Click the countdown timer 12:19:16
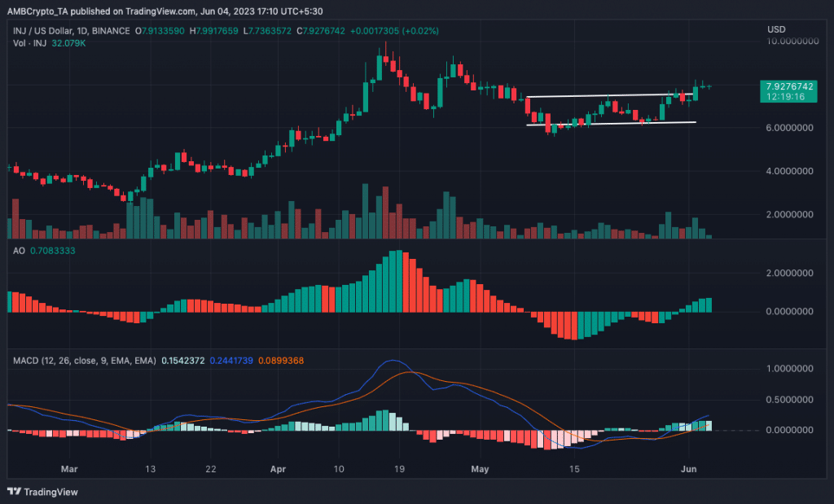This screenshot has height=504, width=834. tap(786, 97)
